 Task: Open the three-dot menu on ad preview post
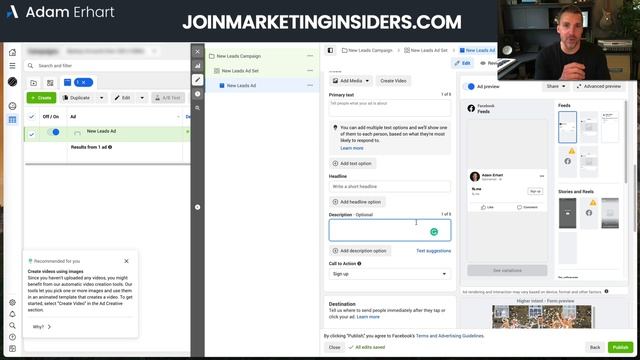[x=542, y=176]
